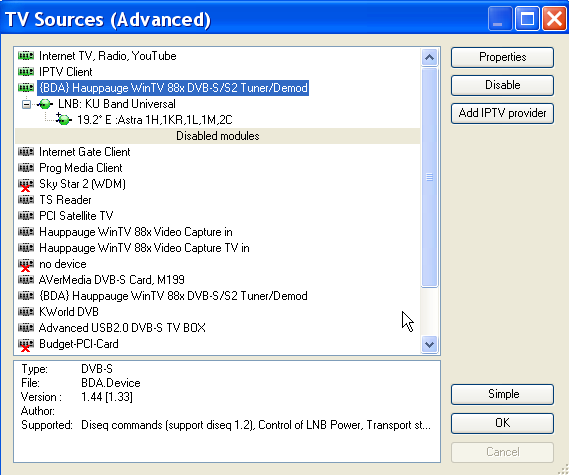
Task: Select Sky Star 2 (WDM) module
Action: point(82,184)
